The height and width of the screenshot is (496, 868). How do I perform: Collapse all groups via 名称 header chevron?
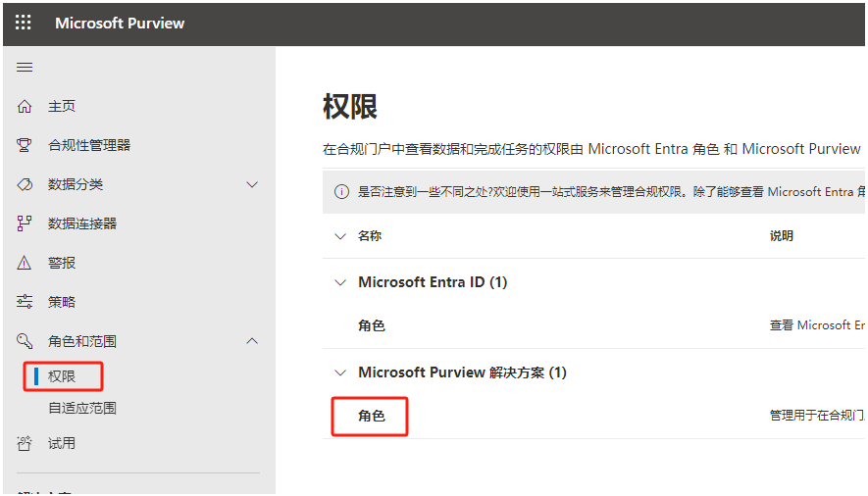click(x=340, y=236)
